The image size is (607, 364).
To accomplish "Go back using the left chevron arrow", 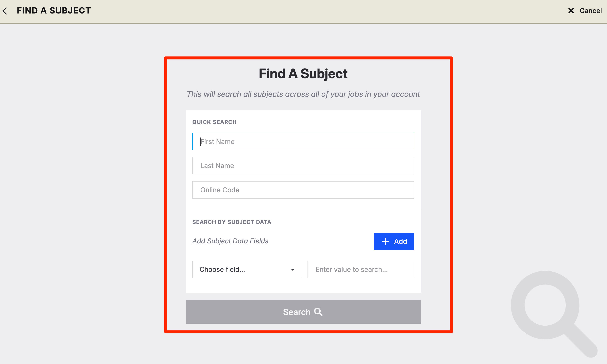I will click(x=5, y=11).
